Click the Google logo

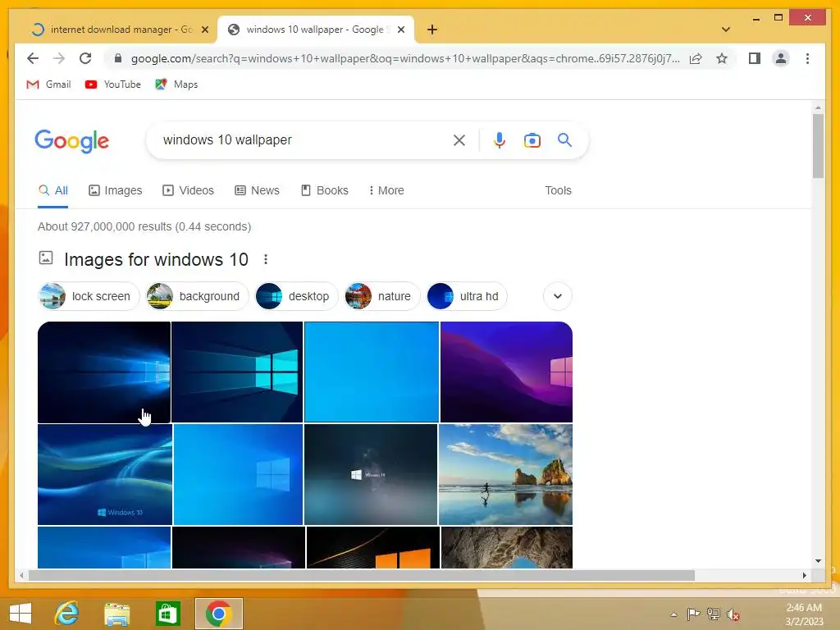[x=72, y=141]
